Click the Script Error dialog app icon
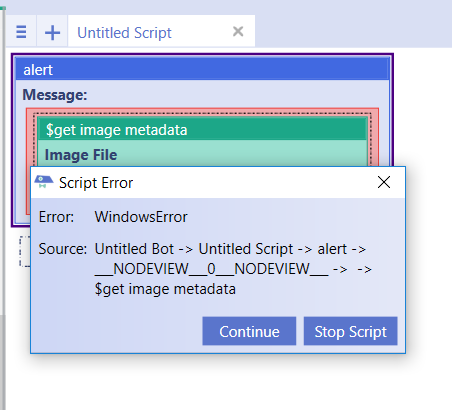 pyautogui.click(x=44, y=182)
